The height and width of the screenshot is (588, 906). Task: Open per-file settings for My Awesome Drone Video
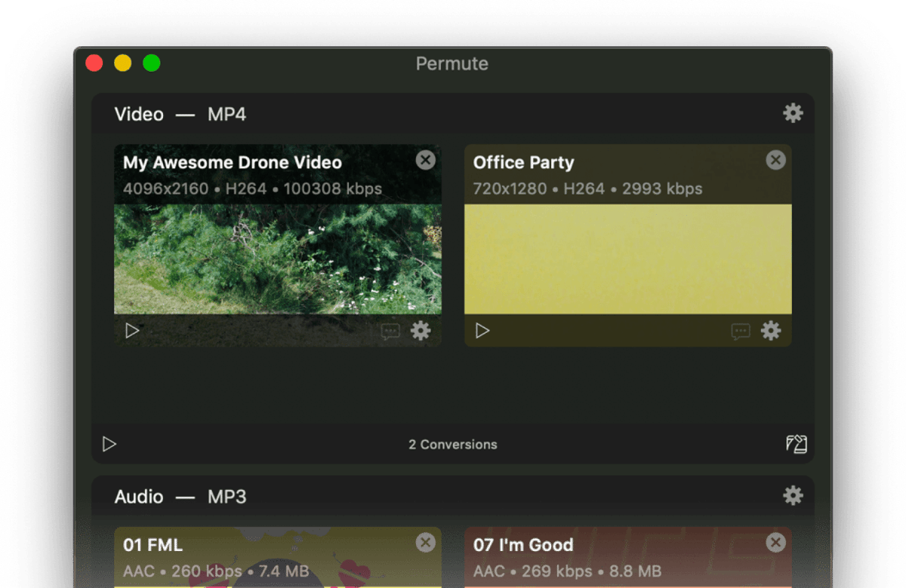(x=421, y=331)
